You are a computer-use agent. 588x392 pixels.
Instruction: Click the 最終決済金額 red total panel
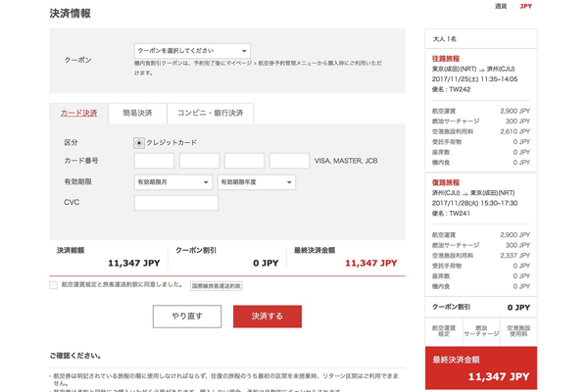coord(481,368)
